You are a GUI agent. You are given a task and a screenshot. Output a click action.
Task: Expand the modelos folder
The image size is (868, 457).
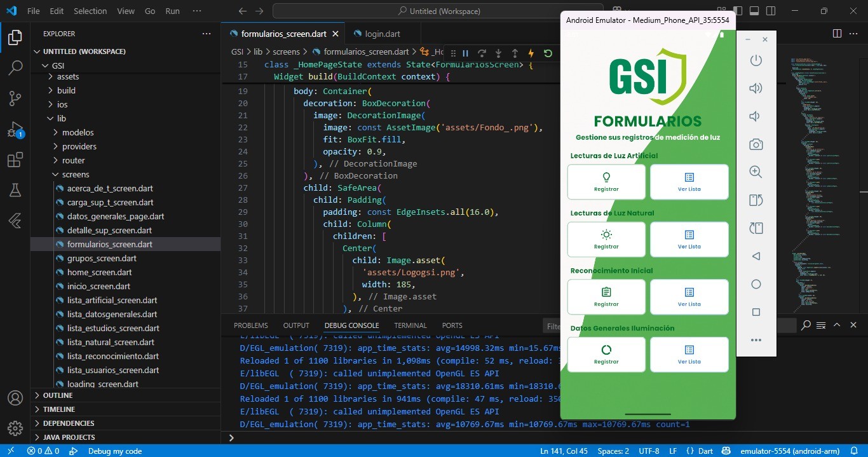click(78, 132)
